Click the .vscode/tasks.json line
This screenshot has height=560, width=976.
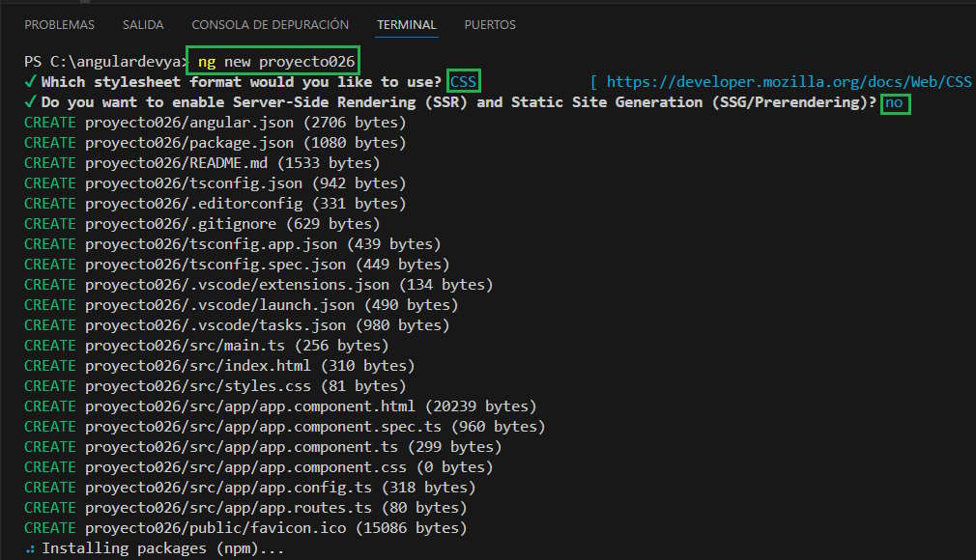tap(237, 324)
